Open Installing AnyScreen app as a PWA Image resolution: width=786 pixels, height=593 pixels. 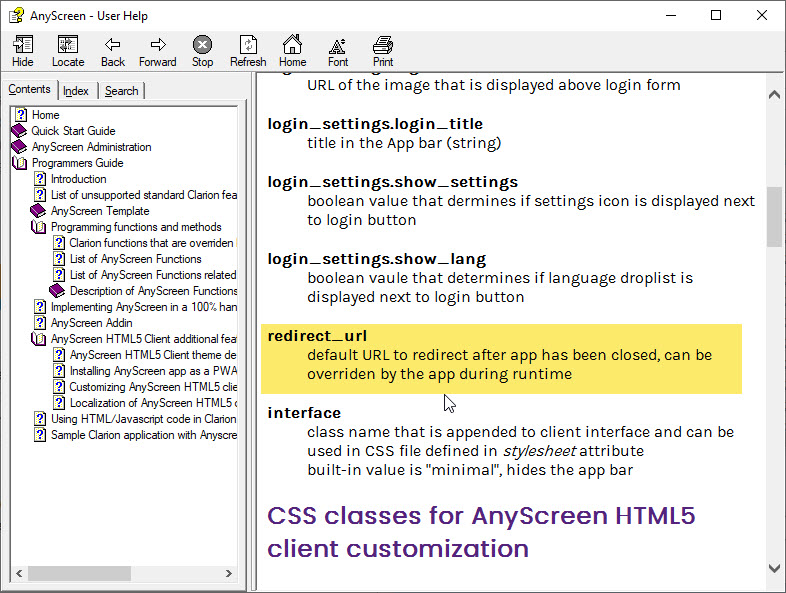(152, 371)
